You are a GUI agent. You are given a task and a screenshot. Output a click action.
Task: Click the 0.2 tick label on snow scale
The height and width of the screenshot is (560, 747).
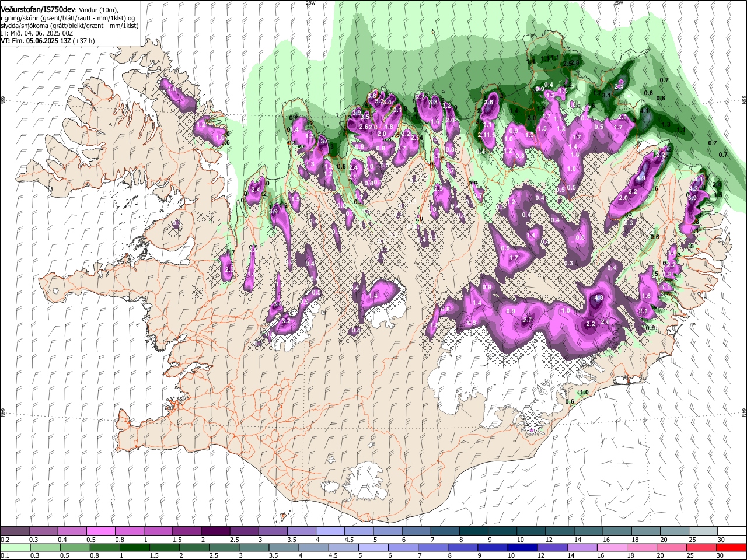point(5,540)
